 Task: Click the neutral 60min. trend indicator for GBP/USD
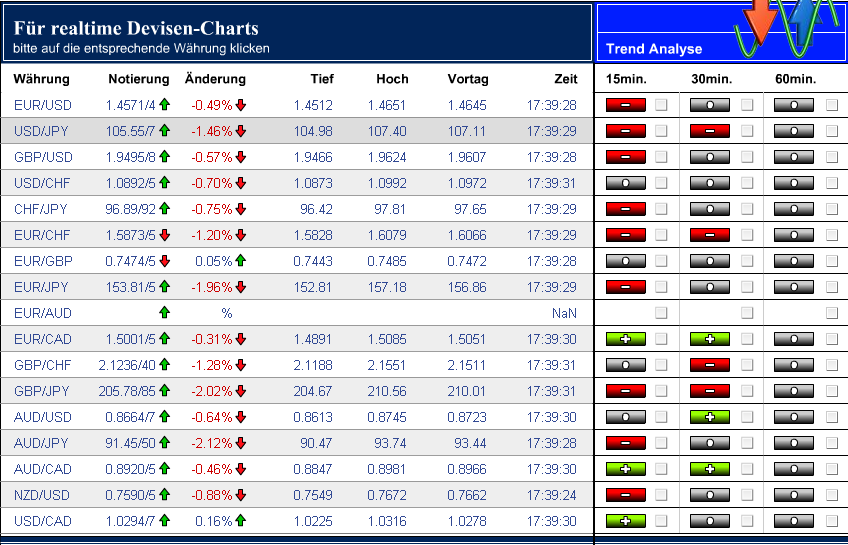point(794,156)
